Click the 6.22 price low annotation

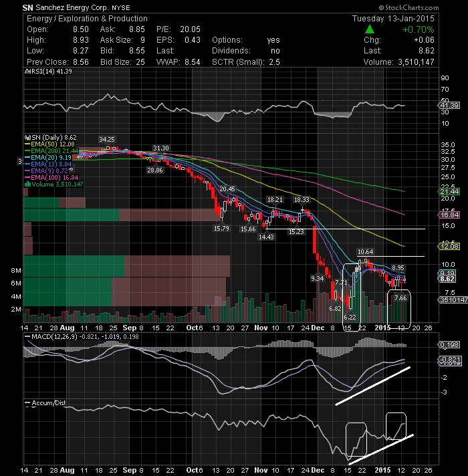tap(350, 318)
